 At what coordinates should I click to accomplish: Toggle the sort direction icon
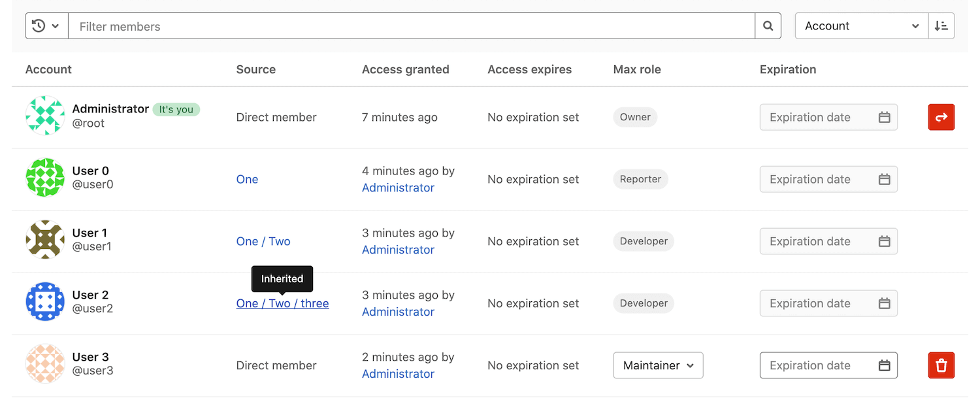point(941,26)
